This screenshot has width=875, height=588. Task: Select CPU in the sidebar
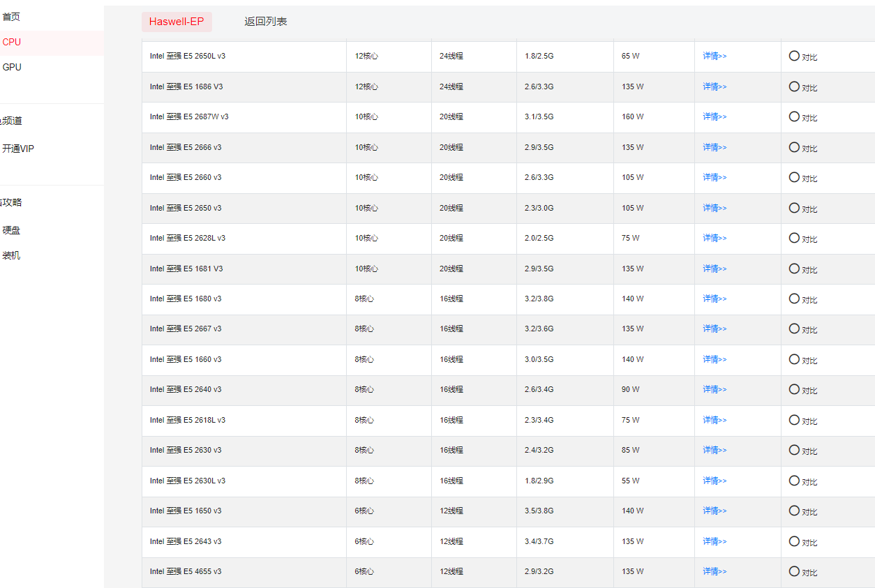pyautogui.click(x=12, y=42)
